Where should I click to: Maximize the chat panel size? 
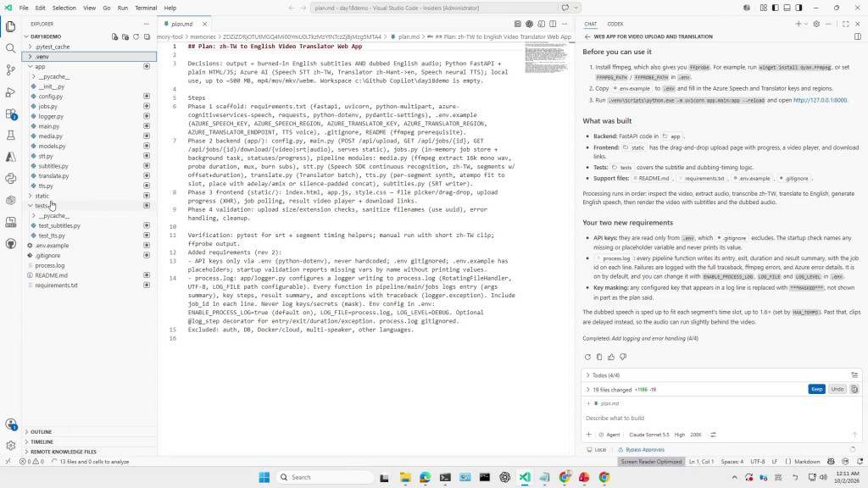click(845, 25)
